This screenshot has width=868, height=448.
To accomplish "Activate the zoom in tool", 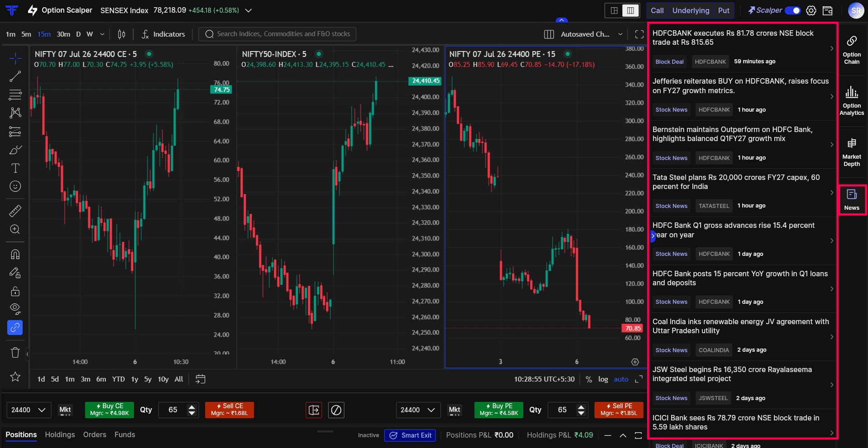I will 15,229.
